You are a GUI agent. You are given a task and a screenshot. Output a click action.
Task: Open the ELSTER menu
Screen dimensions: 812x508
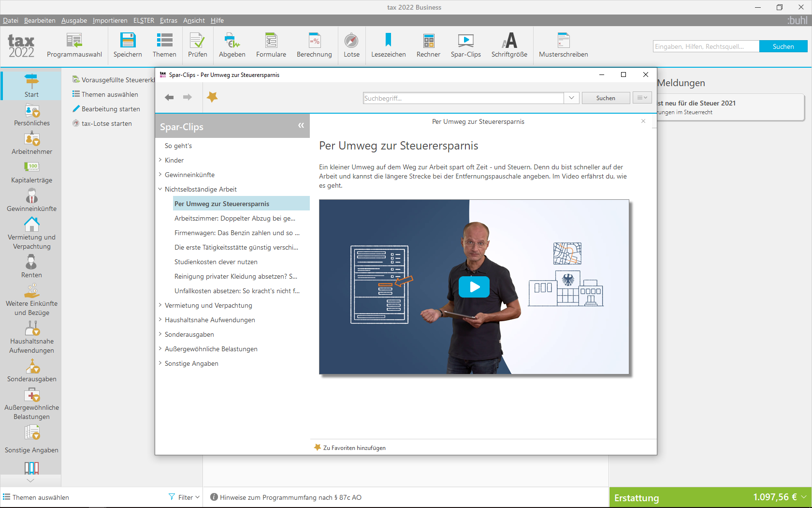coord(144,20)
